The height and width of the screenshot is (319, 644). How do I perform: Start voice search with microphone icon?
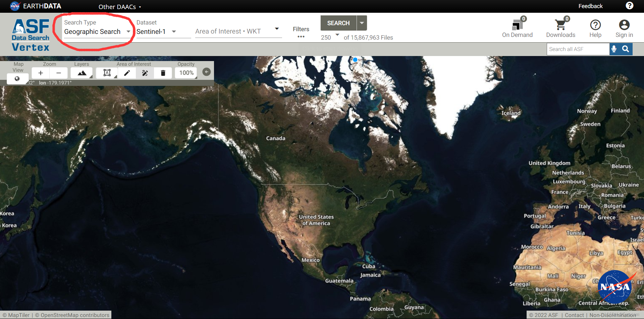point(614,49)
